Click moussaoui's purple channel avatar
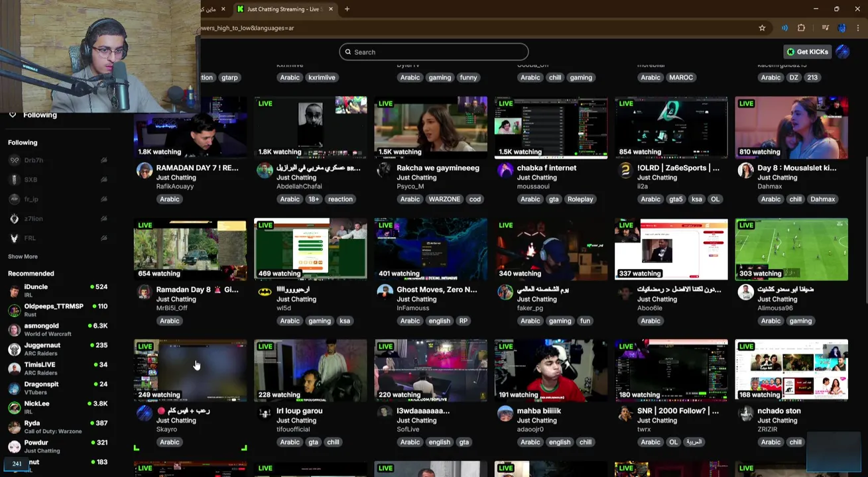Screen dimensions: 868x477 pos(505,170)
